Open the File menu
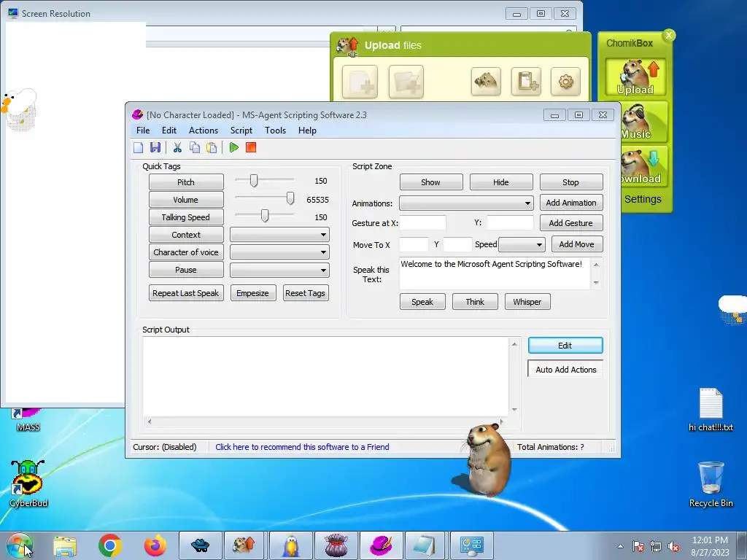The height and width of the screenshot is (560, 747). point(143,131)
